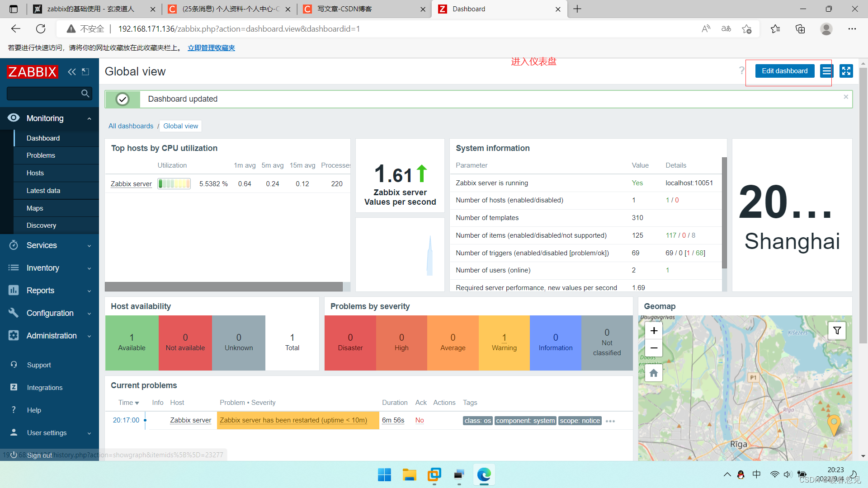This screenshot has height=488, width=868.
Task: Collapse the Monitoring menu section
Action: tap(50, 118)
